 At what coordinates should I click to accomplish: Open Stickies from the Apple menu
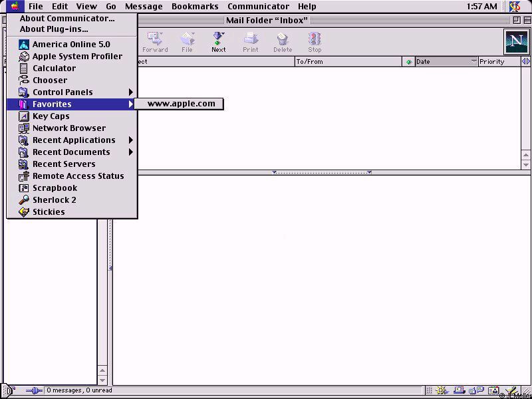[49, 211]
